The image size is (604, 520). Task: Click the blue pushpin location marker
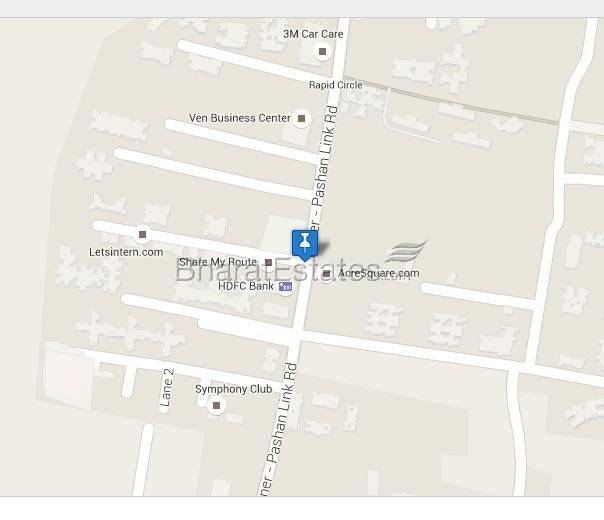[x=305, y=245]
